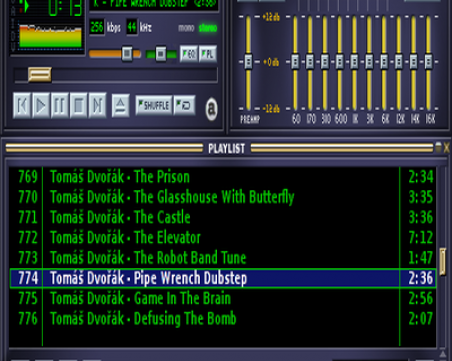Toggle the EQ window button
The width and height of the screenshot is (452, 361).
pyautogui.click(x=189, y=54)
